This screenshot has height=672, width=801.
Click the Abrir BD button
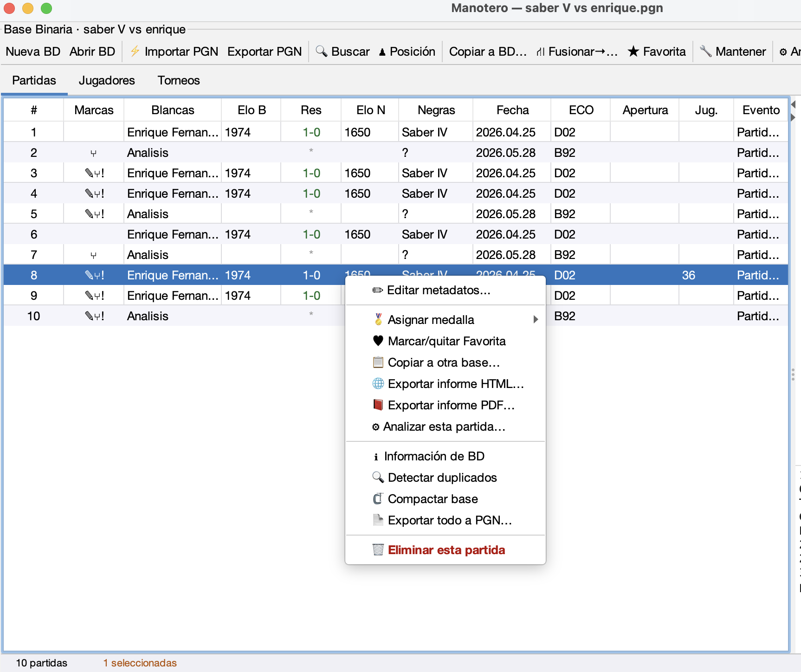pos(92,52)
